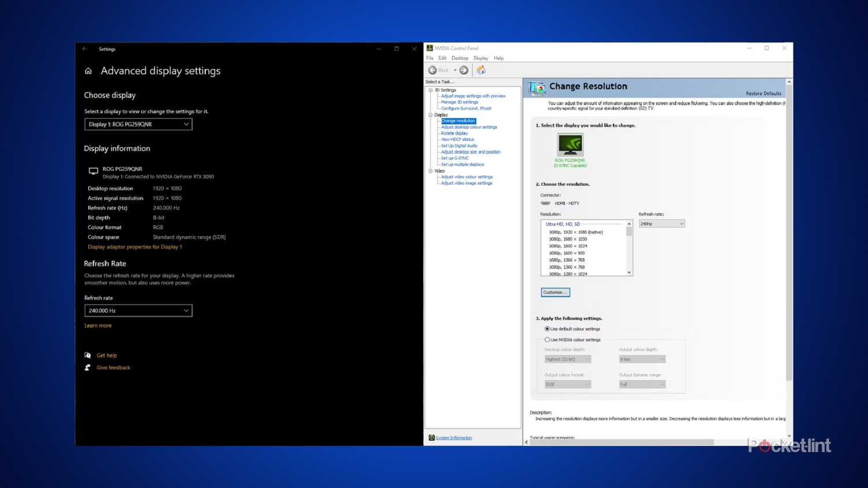The image size is (868, 488).
Task: Click the Give feedback icon in Settings
Action: point(88,367)
